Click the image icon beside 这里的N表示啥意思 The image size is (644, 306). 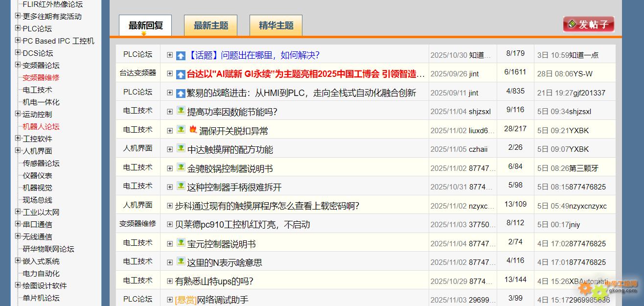(x=181, y=261)
